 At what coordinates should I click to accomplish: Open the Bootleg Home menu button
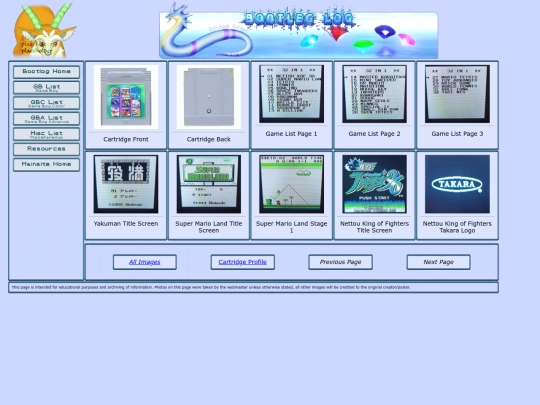pyautogui.click(x=46, y=72)
